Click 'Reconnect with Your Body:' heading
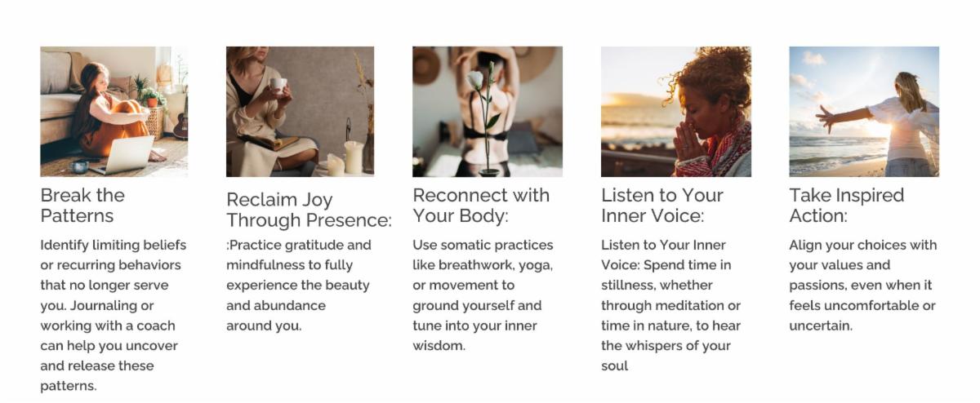Image resolution: width=980 pixels, height=403 pixels. (481, 206)
